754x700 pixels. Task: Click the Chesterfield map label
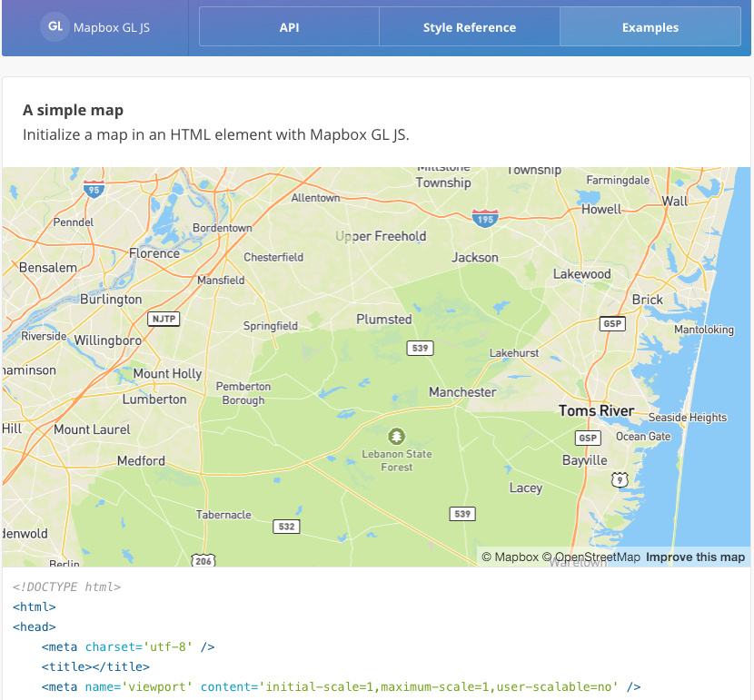[273, 257]
